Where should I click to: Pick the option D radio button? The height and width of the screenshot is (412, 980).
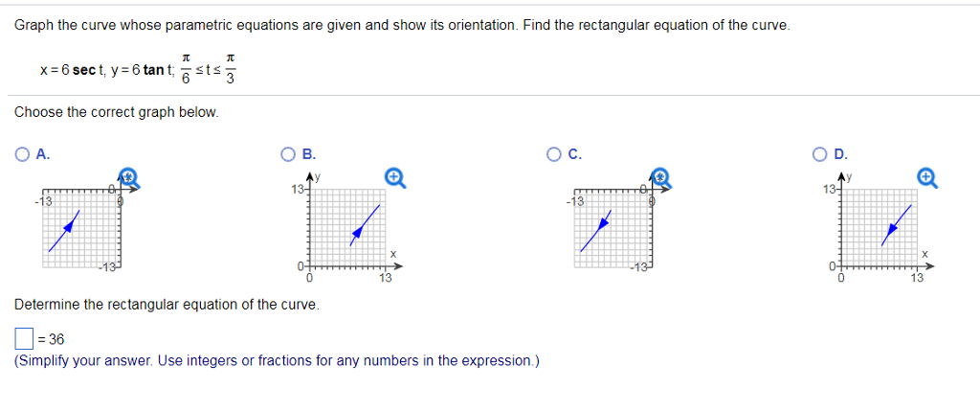(821, 154)
